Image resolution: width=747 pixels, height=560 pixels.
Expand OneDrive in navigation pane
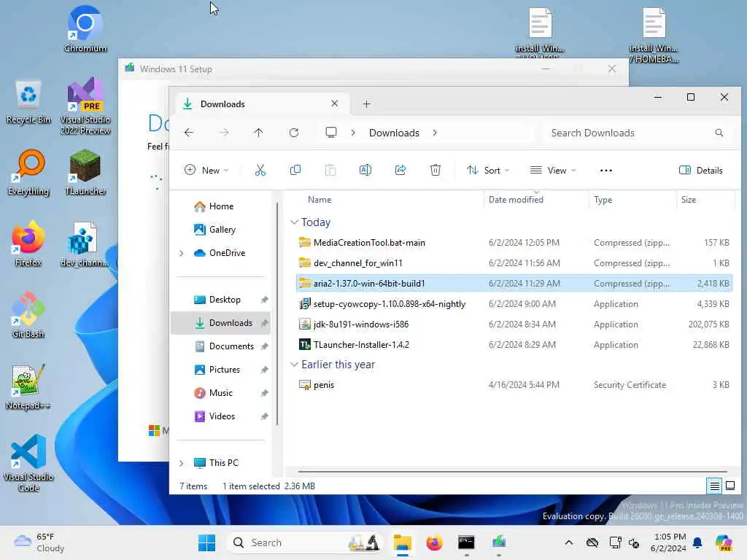coord(182,253)
